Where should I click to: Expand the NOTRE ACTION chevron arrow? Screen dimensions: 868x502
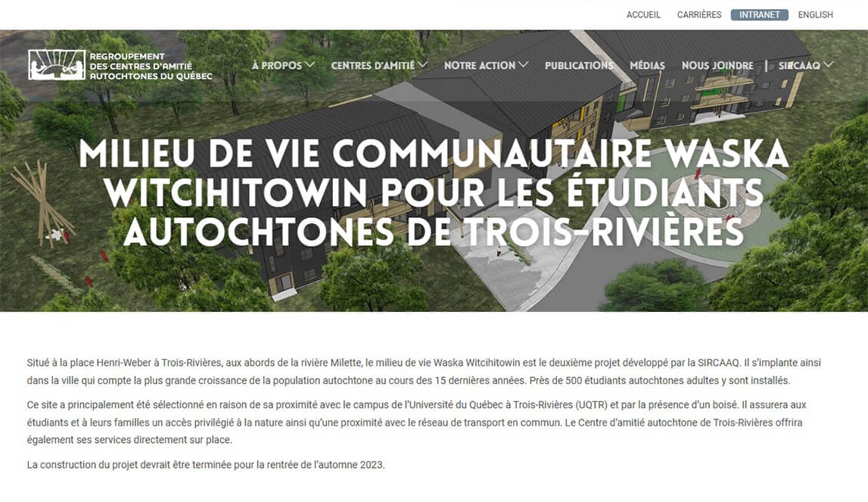click(524, 65)
